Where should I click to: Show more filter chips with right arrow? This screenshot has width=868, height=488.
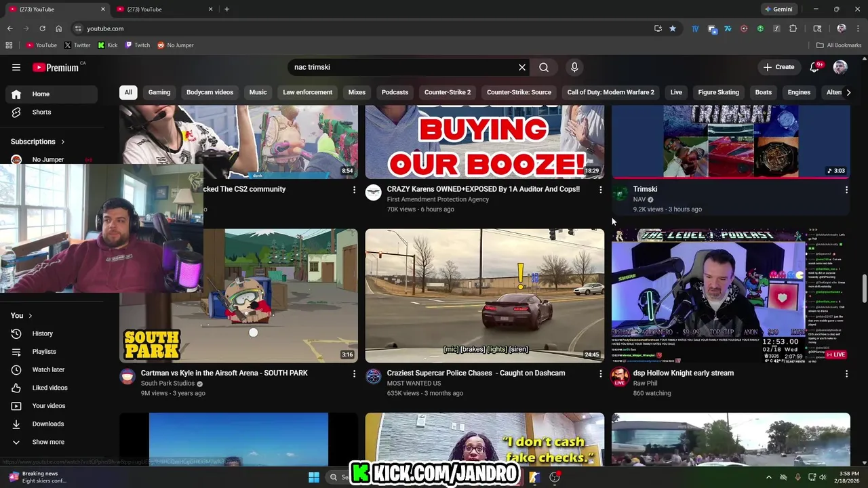[x=848, y=92]
